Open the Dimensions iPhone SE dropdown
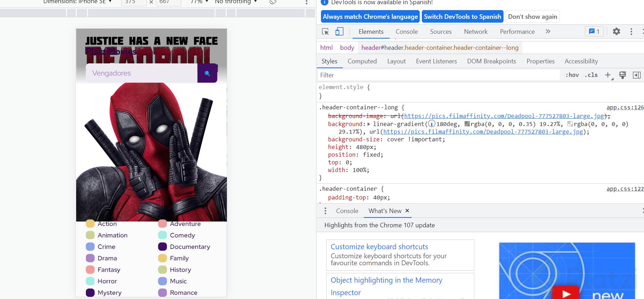 77,2
